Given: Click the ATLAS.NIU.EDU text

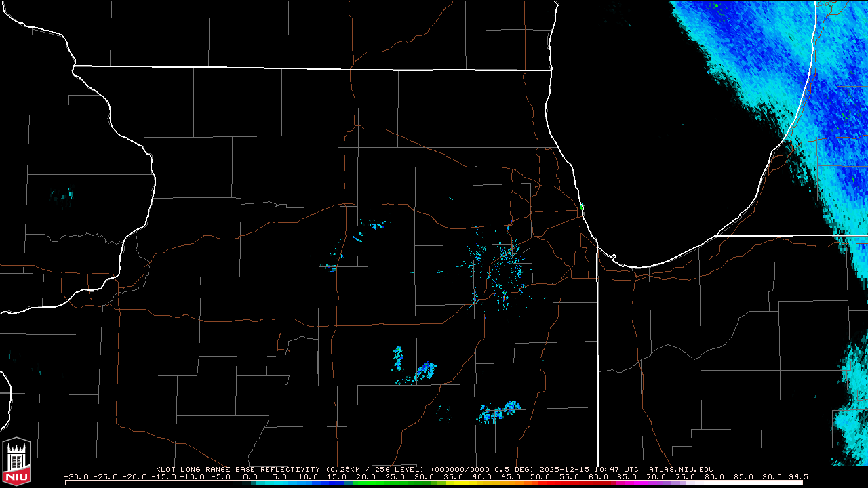Looking at the screenshot, I should pyautogui.click(x=681, y=469).
